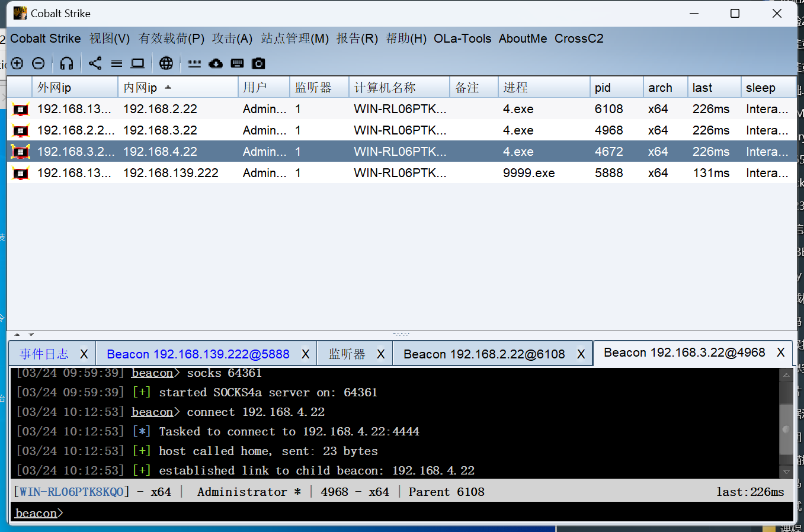Open the 报告(R) menu

[357, 39]
